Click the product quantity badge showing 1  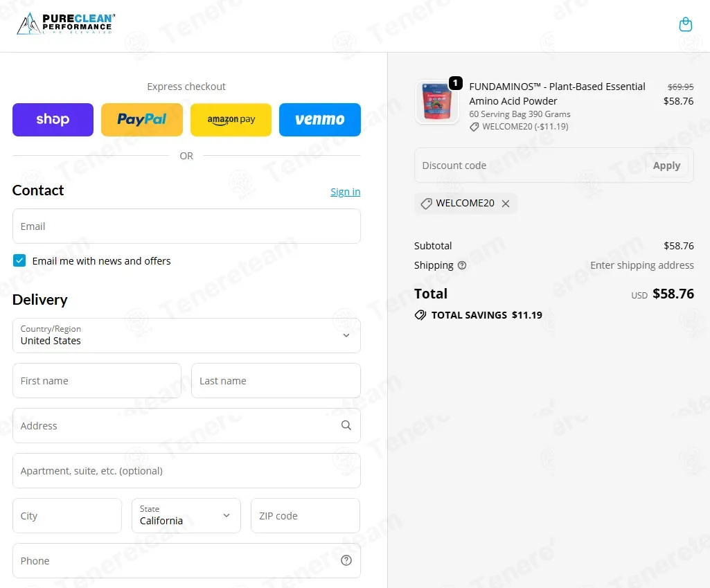pyautogui.click(x=456, y=83)
